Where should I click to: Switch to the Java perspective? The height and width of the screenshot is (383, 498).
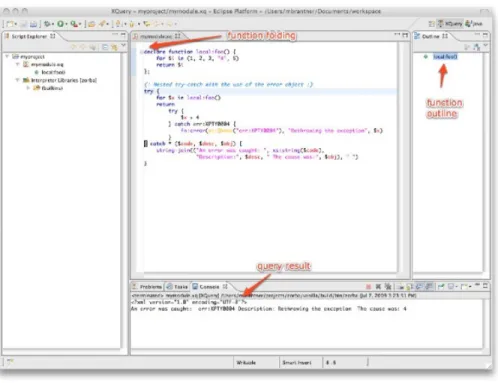[474, 24]
